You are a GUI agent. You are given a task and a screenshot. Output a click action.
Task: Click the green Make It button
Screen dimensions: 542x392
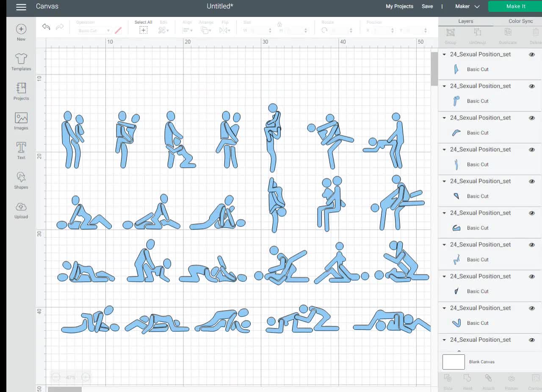click(x=515, y=6)
